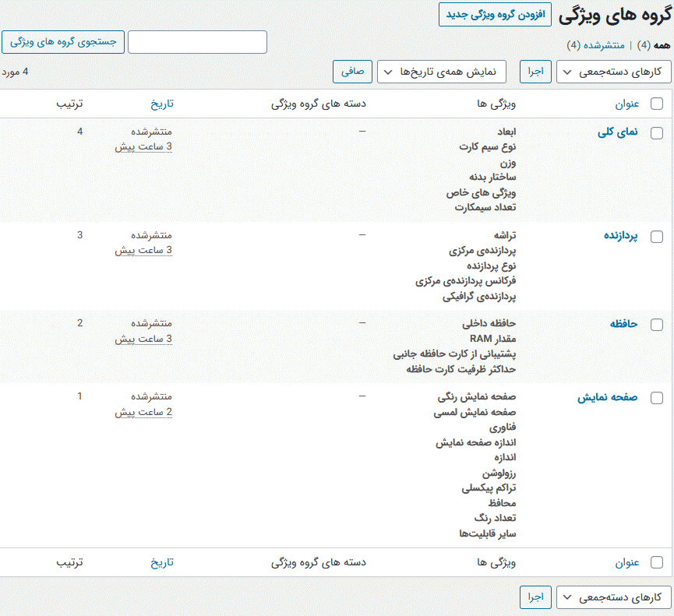Click 'صفحه نمایش لمسی' feature text
The height and width of the screenshot is (616, 674).
click(475, 413)
